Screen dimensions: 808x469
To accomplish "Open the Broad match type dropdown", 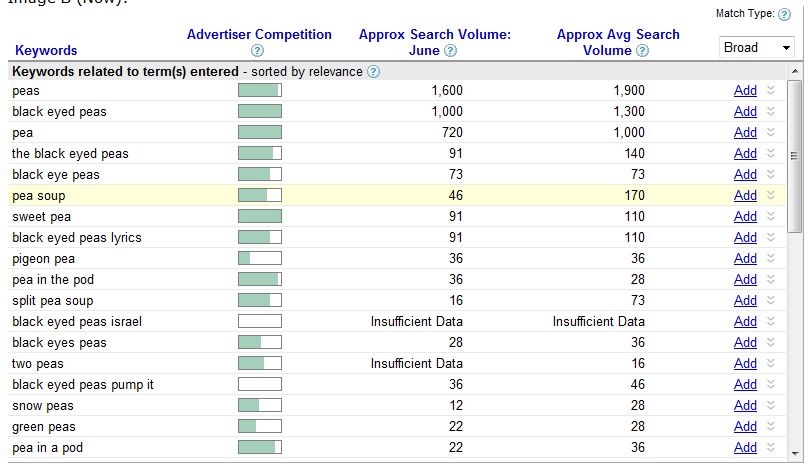I will click(756, 47).
